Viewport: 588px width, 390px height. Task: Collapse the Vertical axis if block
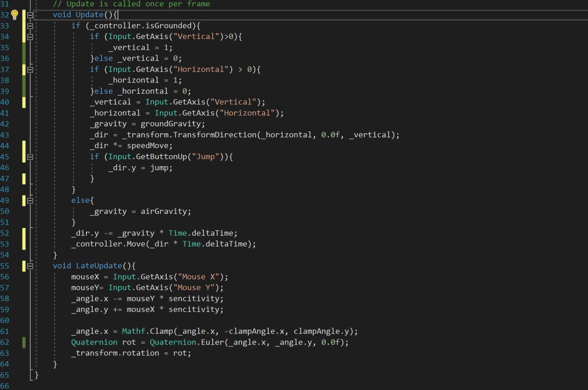(x=30, y=37)
